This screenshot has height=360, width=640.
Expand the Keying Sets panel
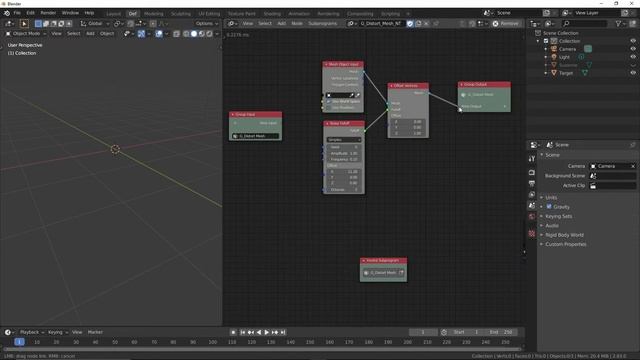click(558, 216)
